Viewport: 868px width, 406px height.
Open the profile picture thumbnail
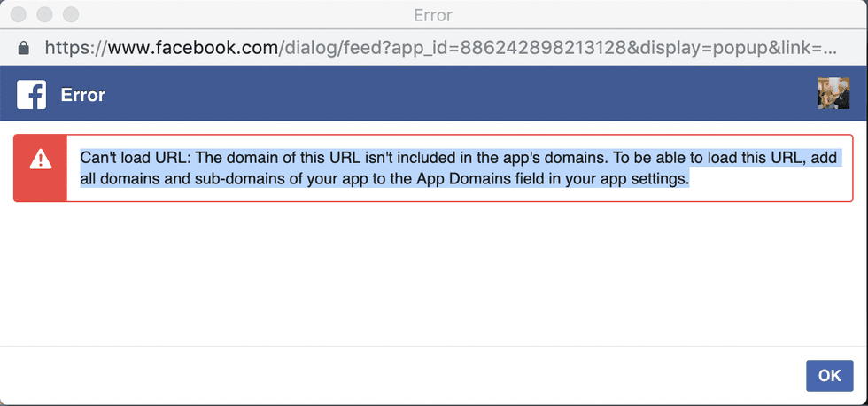point(833,94)
